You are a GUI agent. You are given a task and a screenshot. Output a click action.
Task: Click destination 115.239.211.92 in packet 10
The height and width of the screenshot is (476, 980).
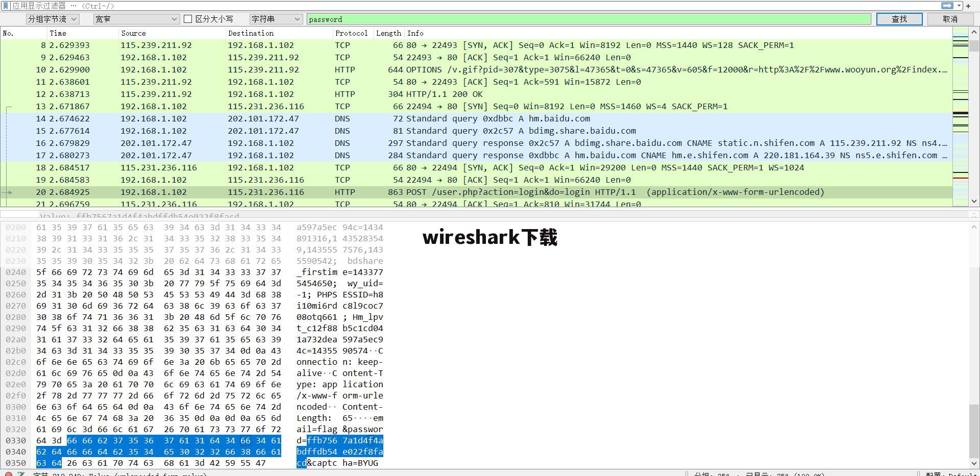[263, 69]
